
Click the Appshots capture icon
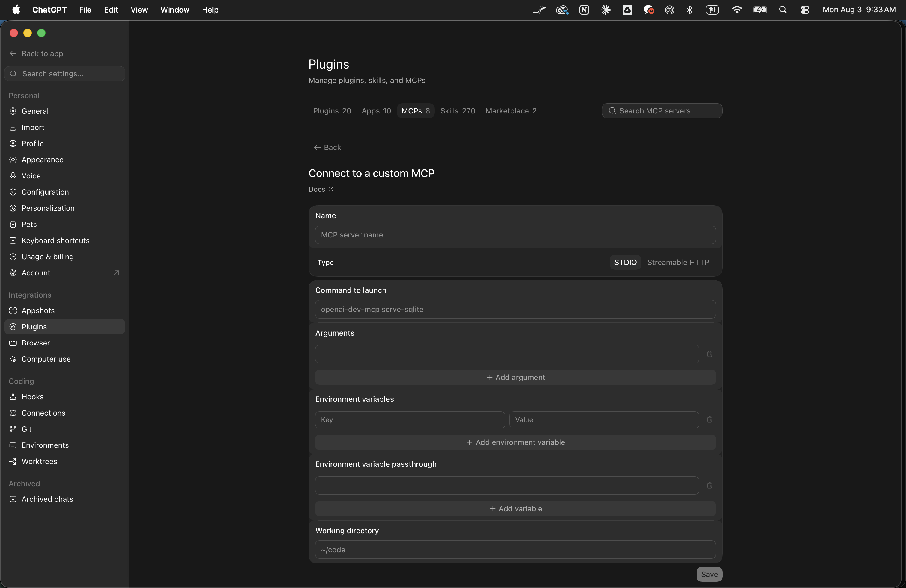(x=13, y=310)
